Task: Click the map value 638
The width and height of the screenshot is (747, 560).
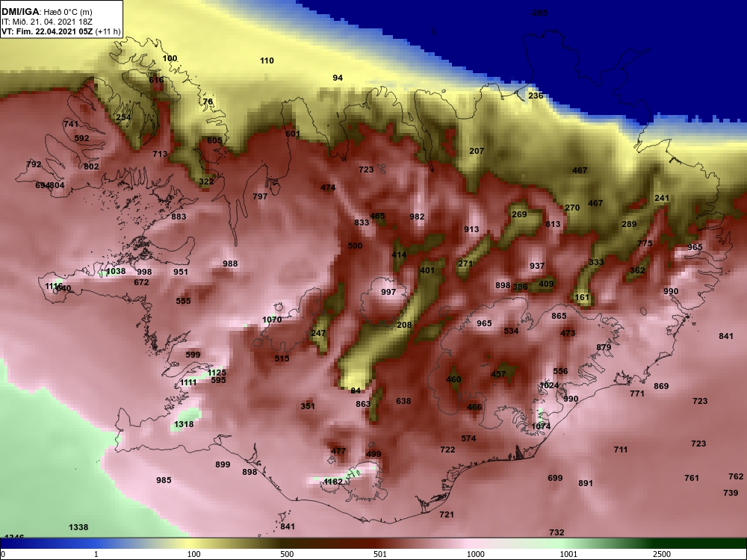Action: pos(403,402)
